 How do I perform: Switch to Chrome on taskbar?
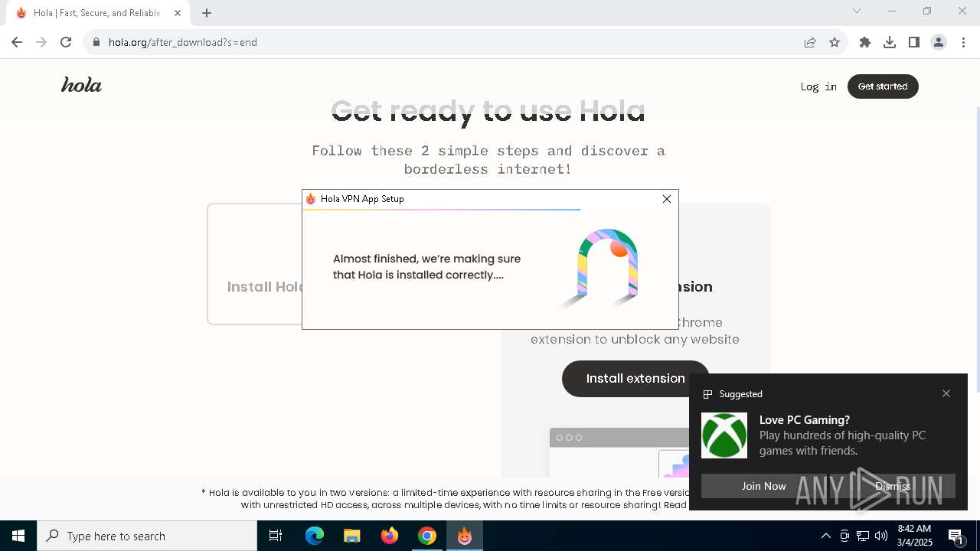(427, 536)
